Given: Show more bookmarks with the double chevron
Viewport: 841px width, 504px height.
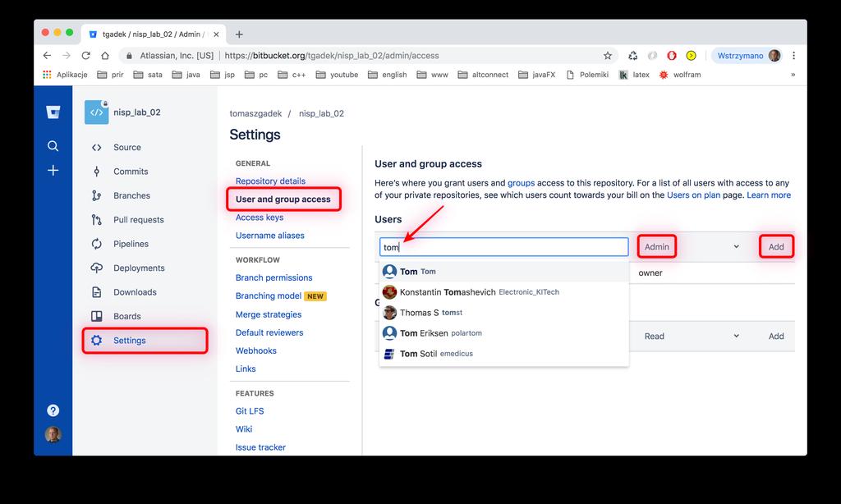Looking at the screenshot, I should coord(793,75).
